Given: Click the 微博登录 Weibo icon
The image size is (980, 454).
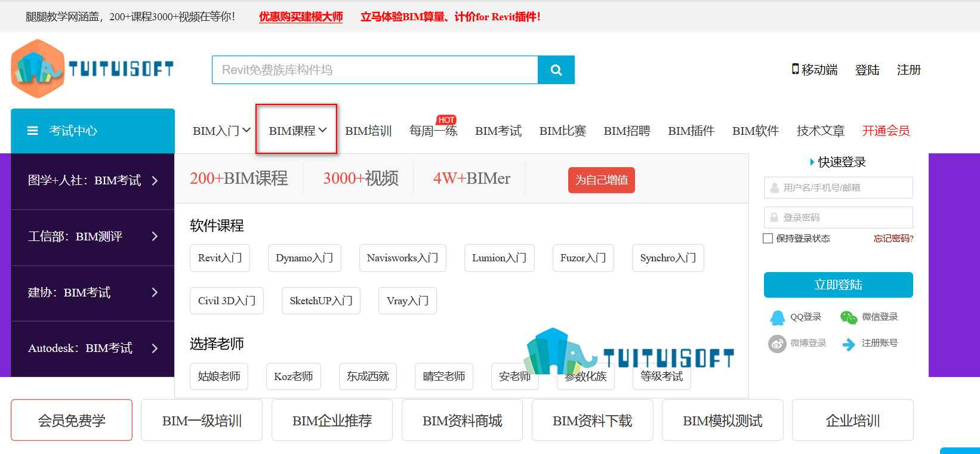Looking at the screenshot, I should 777,344.
